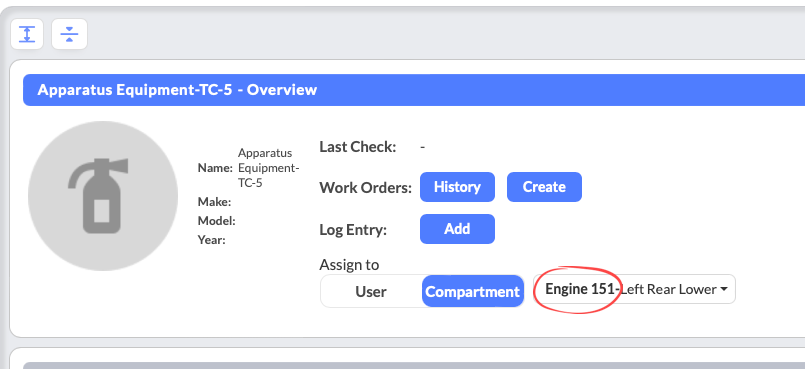Switch assignment to User
This screenshot has width=805, height=369.
(x=371, y=292)
